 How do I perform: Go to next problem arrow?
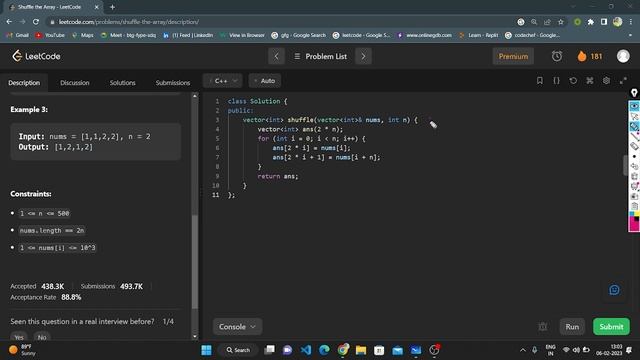click(x=363, y=56)
